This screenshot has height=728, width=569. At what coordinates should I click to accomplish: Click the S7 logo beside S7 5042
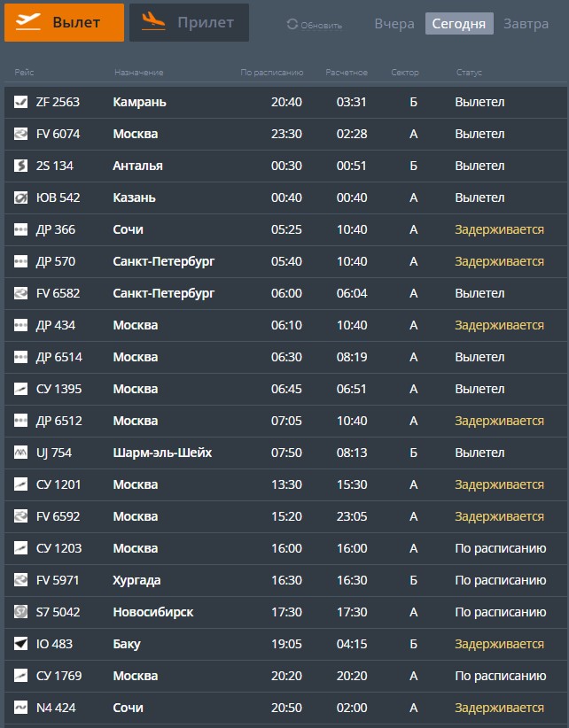click(20, 612)
